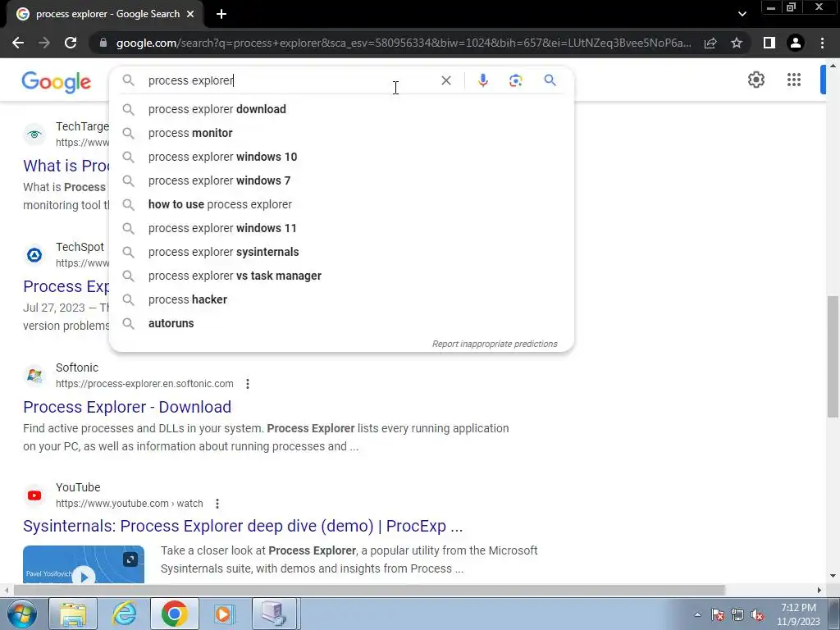Open Google quick settings gear

[x=756, y=80]
